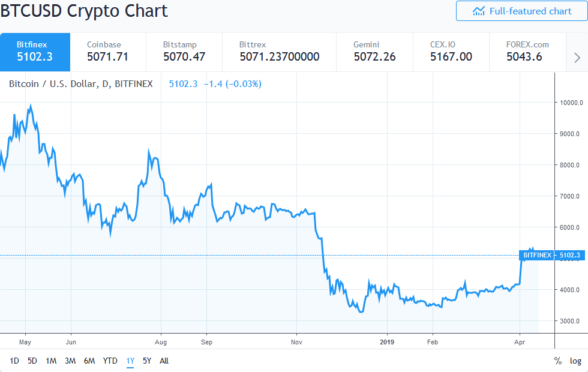Click the chart icon in Full-featured chart button
This screenshot has height=372, width=588.
(x=480, y=11)
